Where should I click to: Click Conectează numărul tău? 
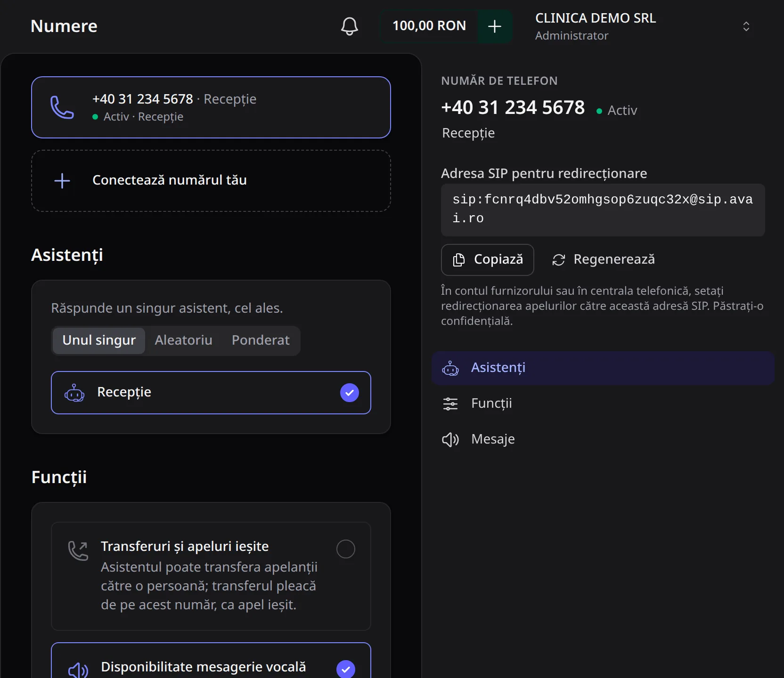tap(211, 181)
